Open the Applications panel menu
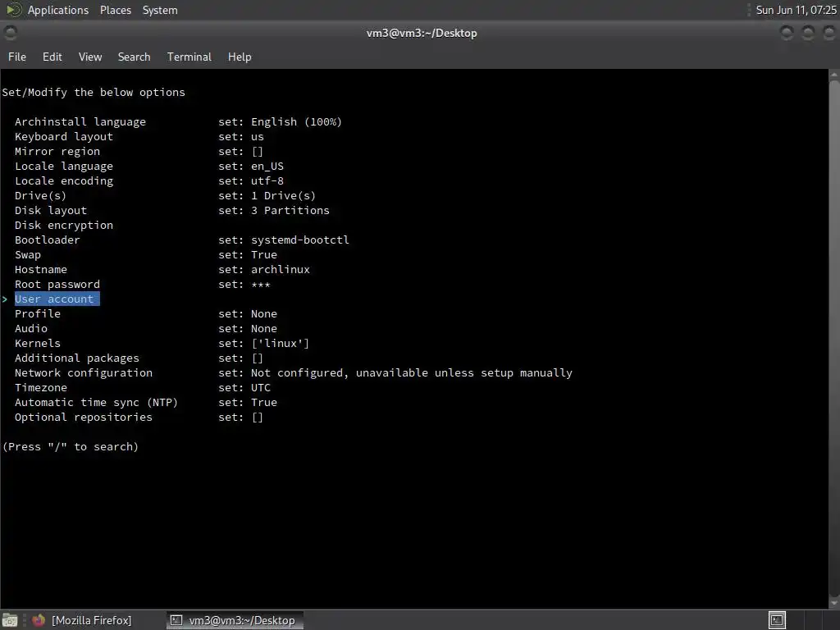Screen dimensions: 840x630 pyautogui.click(x=58, y=10)
